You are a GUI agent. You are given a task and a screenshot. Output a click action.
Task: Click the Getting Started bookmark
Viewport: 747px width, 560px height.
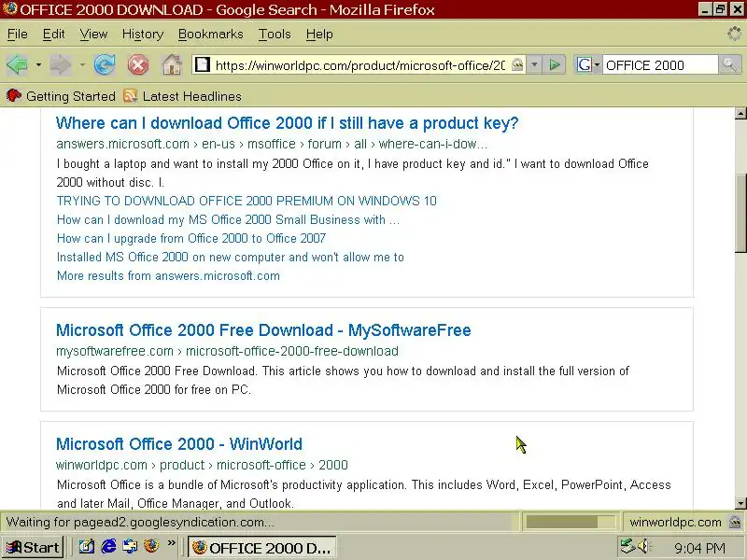pos(61,96)
